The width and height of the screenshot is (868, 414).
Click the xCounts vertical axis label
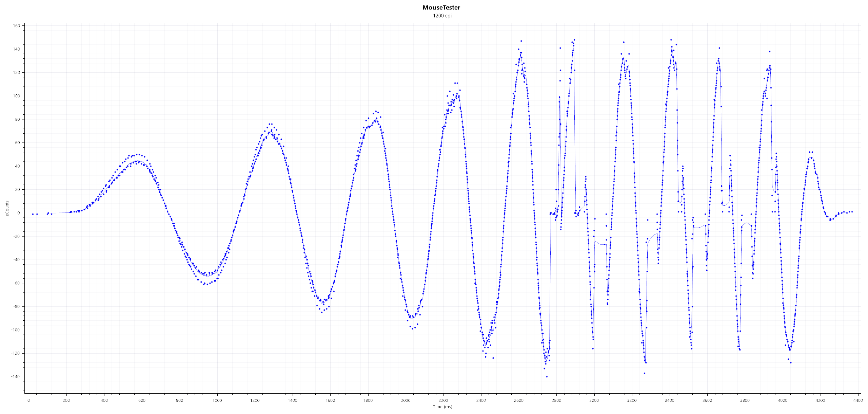click(x=7, y=208)
